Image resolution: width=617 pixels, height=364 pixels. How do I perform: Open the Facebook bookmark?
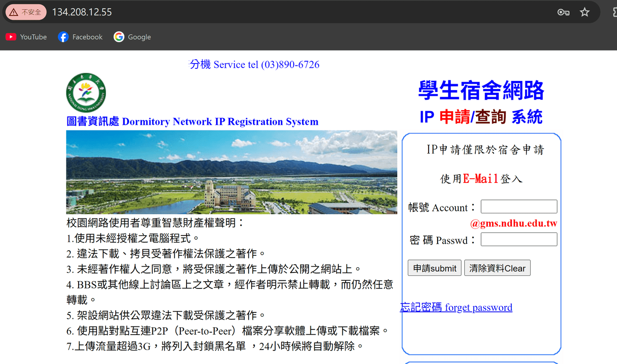[80, 37]
